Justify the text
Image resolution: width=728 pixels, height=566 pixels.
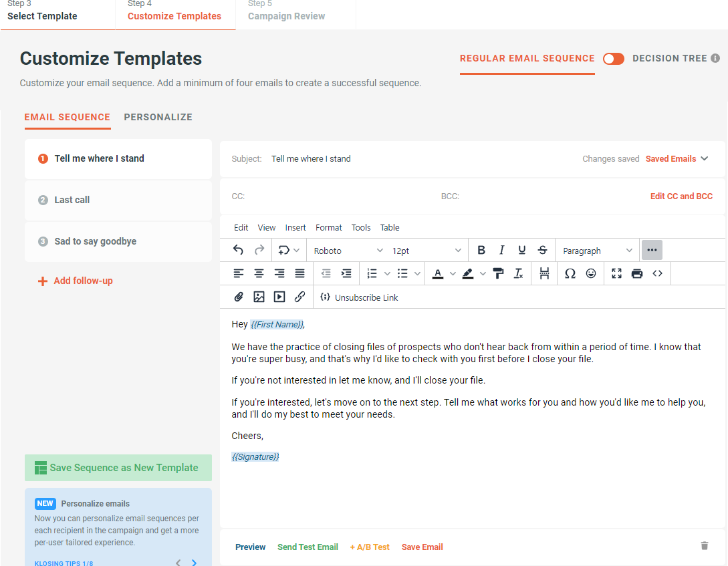(x=300, y=274)
